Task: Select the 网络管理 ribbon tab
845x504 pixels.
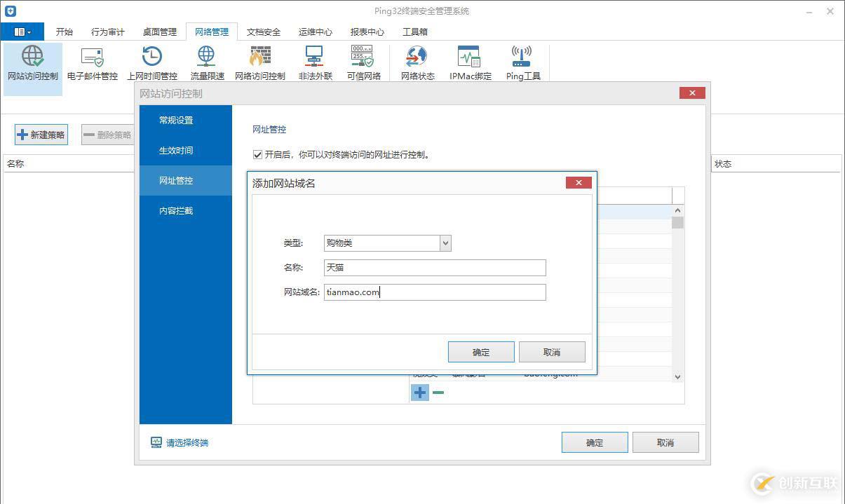Action: click(212, 32)
